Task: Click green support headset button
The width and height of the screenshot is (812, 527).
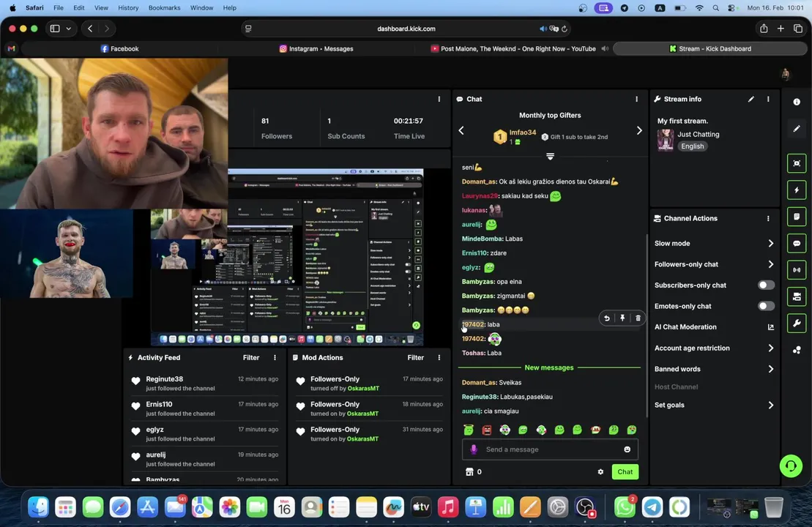Action: tap(791, 466)
